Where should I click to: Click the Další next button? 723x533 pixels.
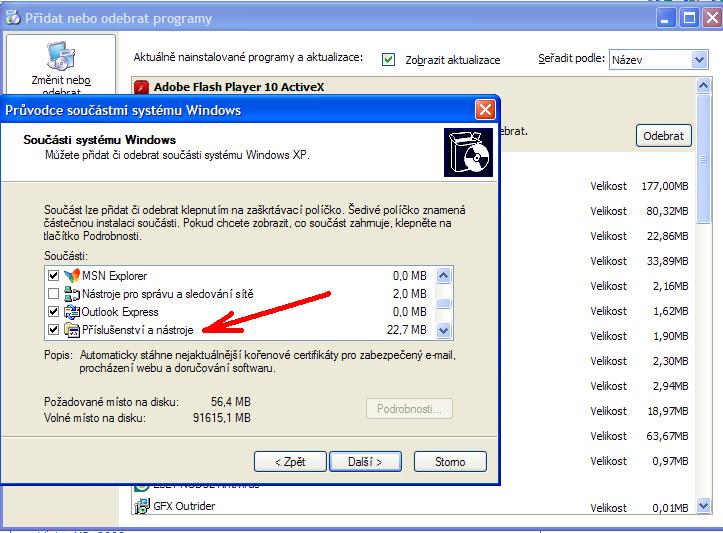[365, 462]
